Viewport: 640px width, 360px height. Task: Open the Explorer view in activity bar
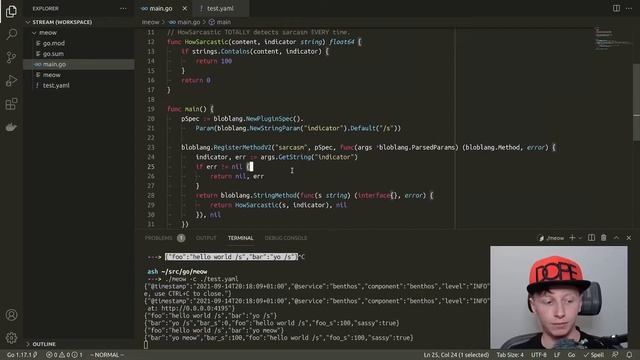(x=11, y=11)
